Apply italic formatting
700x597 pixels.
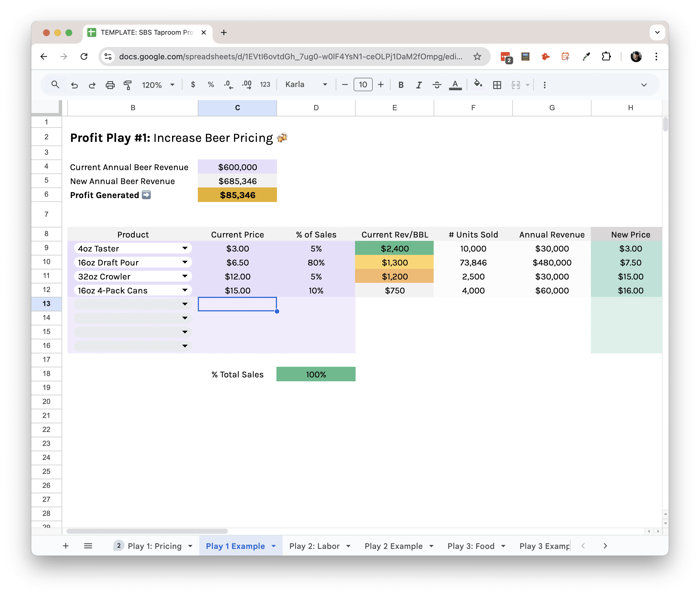pyautogui.click(x=419, y=84)
